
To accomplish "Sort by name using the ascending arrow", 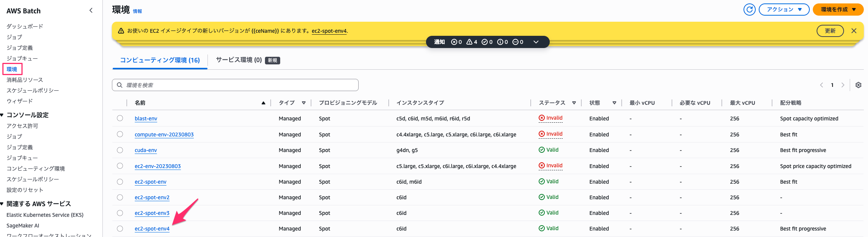I will [263, 103].
